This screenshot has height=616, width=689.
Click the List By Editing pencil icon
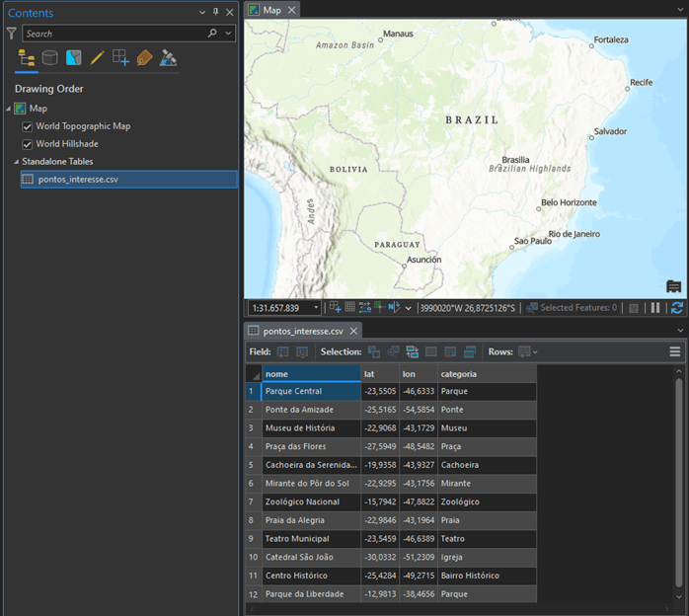tap(97, 58)
